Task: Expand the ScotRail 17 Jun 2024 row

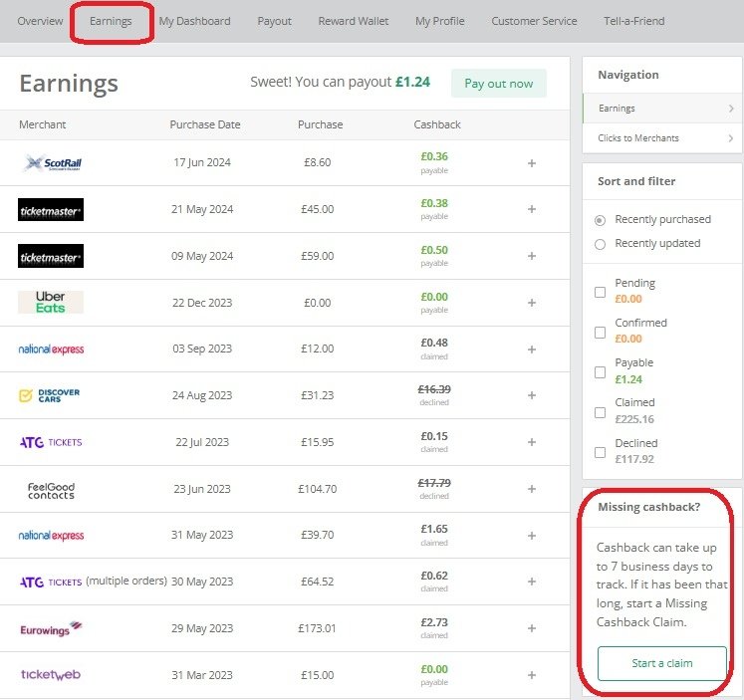Action: tap(532, 163)
